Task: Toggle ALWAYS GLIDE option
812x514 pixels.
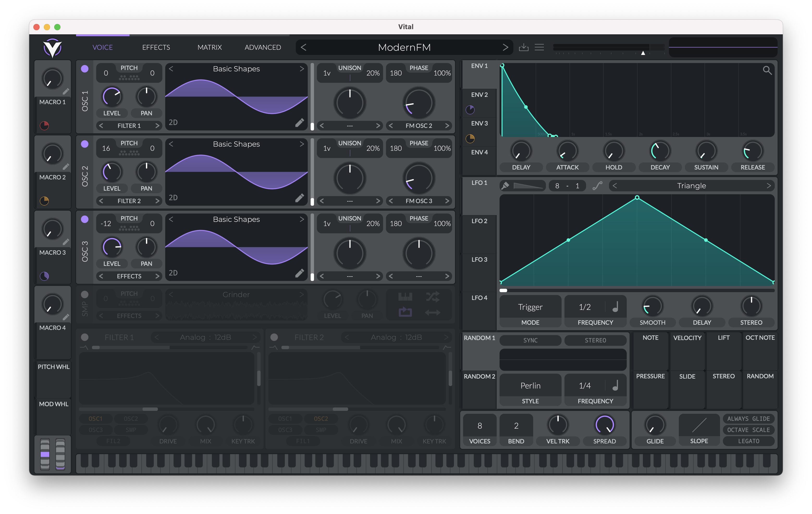Action: pos(748,419)
